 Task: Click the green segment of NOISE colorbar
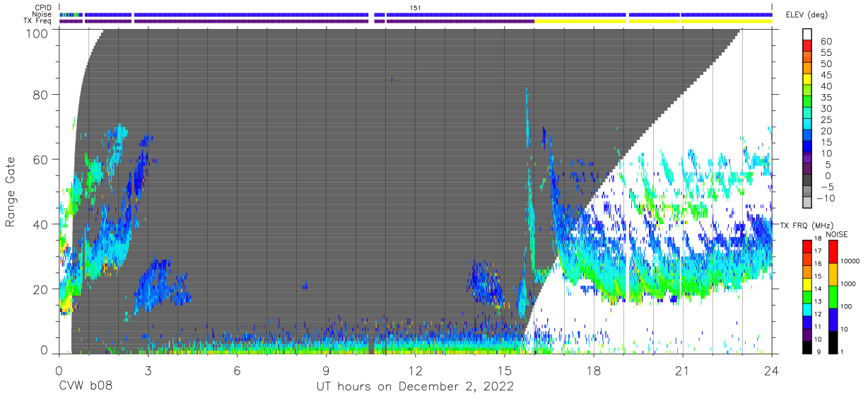point(832,296)
